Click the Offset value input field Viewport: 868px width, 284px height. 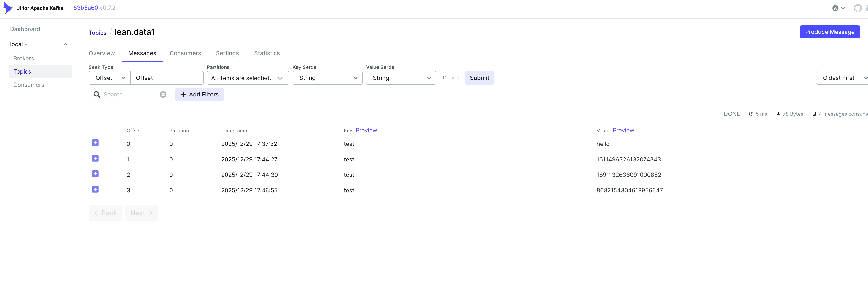167,78
